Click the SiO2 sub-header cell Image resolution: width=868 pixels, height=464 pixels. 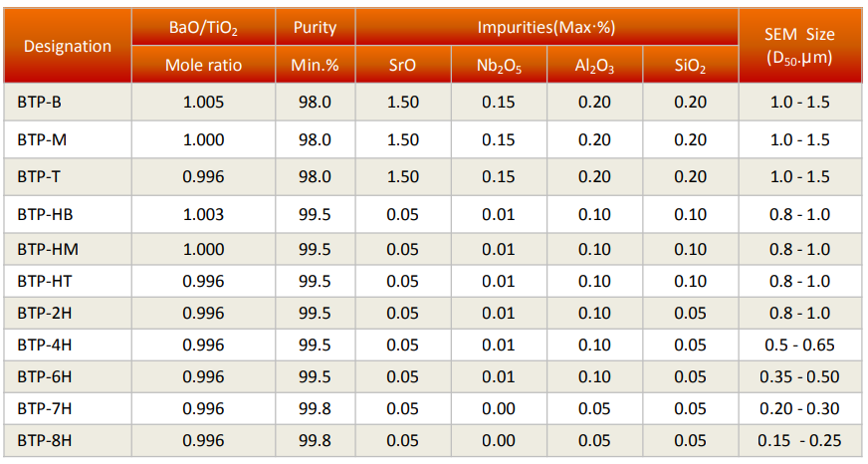[x=690, y=65]
